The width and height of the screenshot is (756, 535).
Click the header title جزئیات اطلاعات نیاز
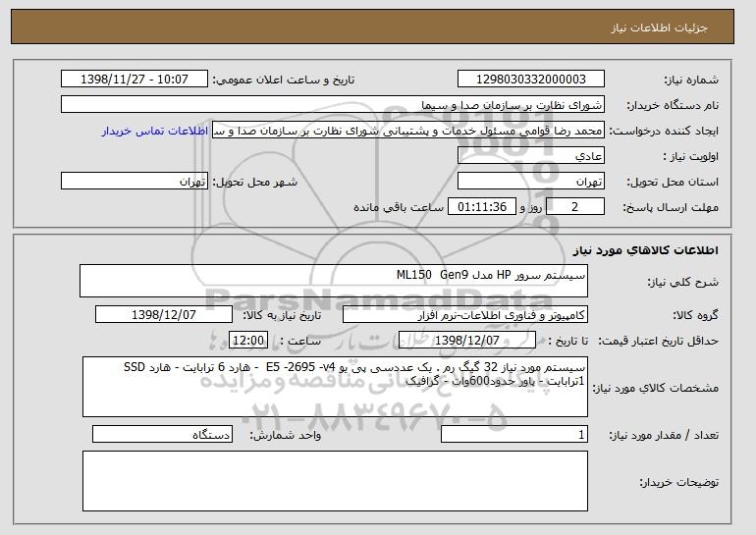point(659,27)
